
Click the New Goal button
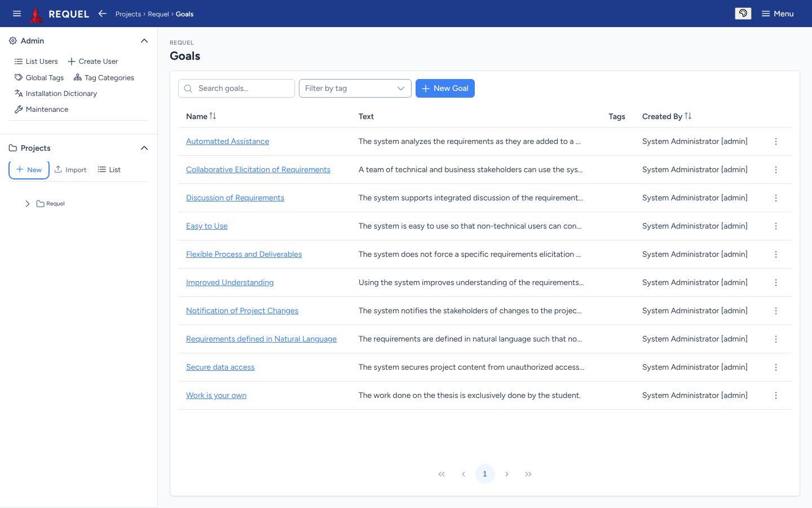(x=445, y=89)
